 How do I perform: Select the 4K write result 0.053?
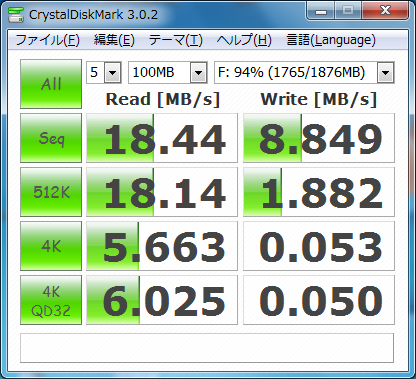[x=319, y=246]
